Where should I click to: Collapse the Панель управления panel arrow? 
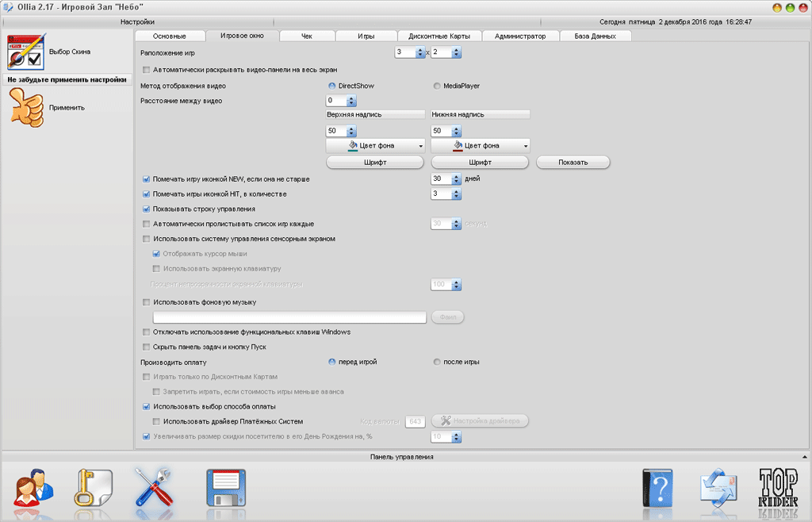(x=804, y=457)
